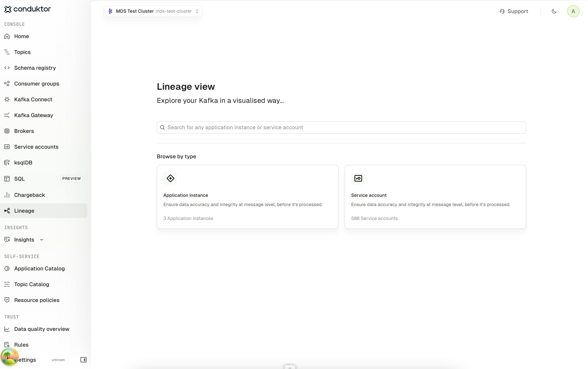Click the Application Catalog diamond icon
The height and width of the screenshot is (369, 588).
coord(7,268)
